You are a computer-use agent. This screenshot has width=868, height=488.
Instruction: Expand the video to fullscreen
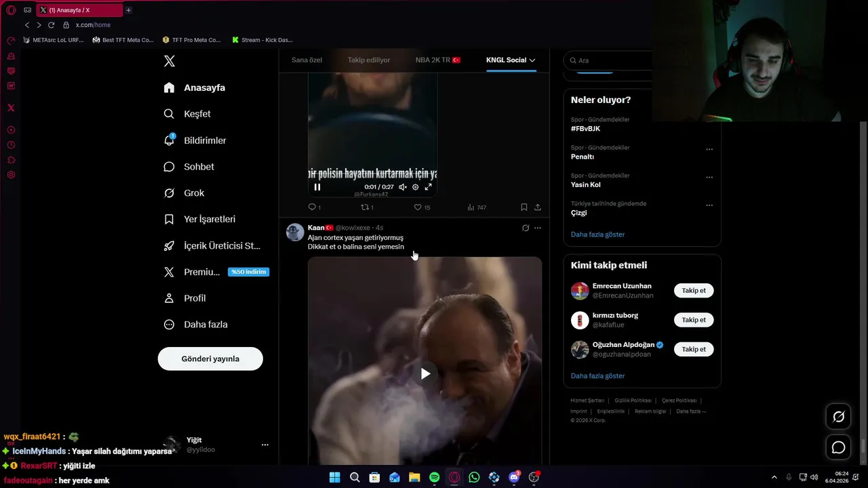pyautogui.click(x=428, y=187)
